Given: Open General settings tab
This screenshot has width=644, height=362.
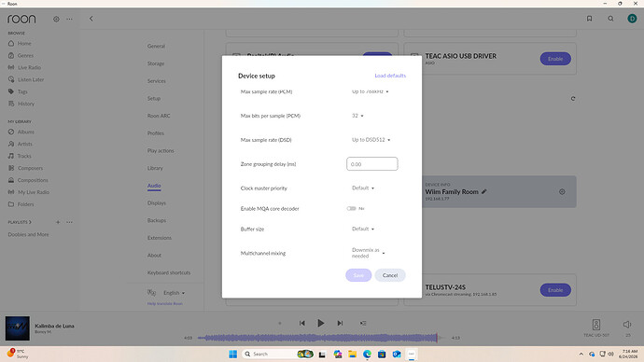Looking at the screenshot, I should point(156,46).
